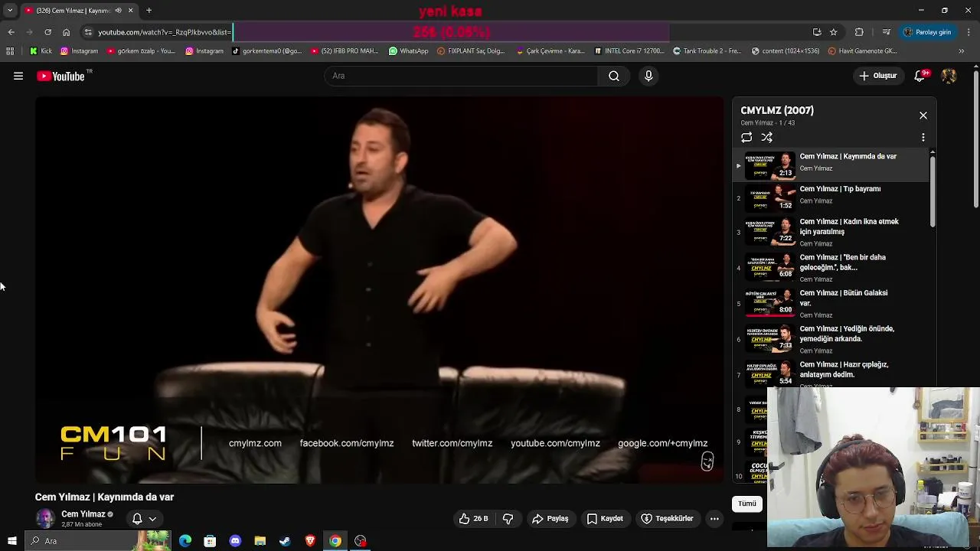Open the INTEL Core i7 12700 bookmark
Screen dimensions: 980x551
629,51
